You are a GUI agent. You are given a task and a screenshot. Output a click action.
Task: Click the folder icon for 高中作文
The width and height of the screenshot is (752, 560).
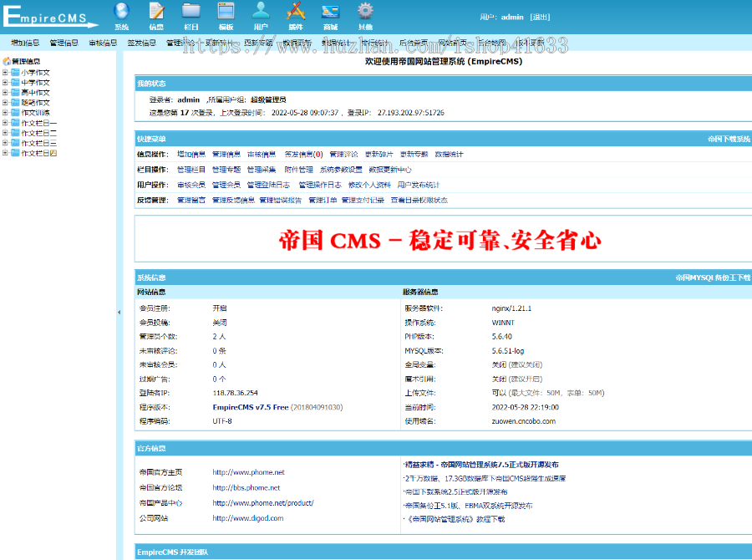click(x=15, y=93)
